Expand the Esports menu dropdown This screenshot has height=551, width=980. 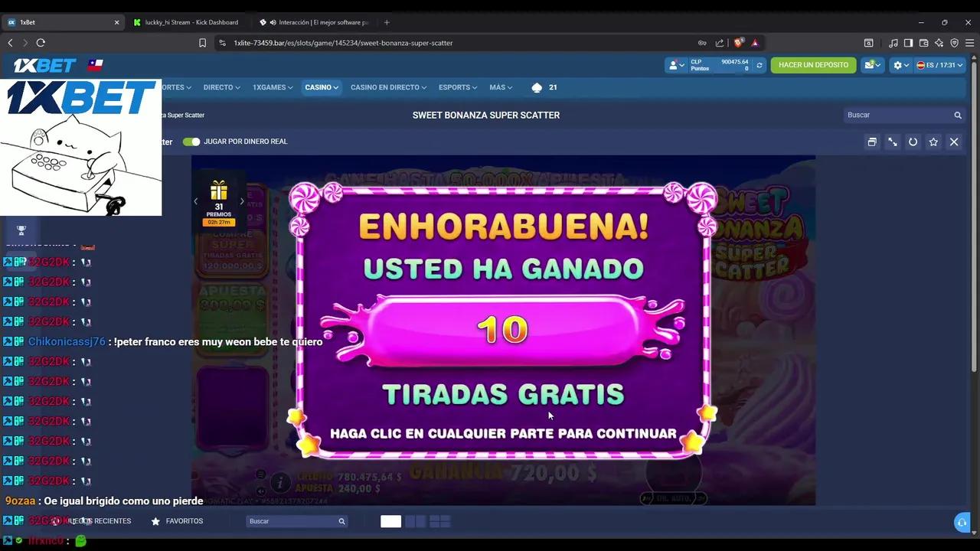[458, 87]
